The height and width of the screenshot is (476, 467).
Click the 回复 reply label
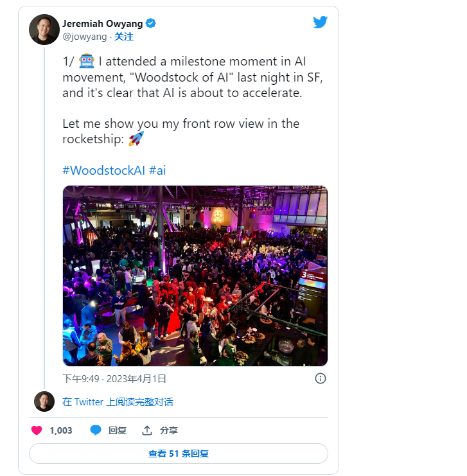point(118,430)
